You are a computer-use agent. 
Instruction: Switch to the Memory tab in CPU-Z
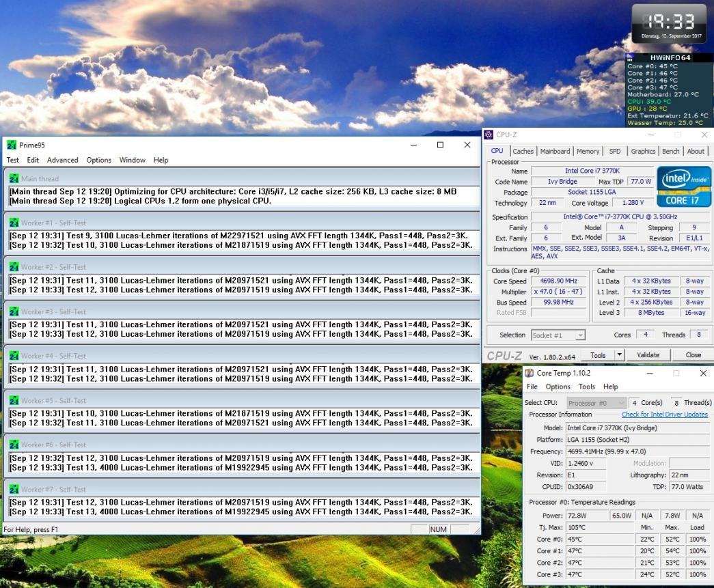click(x=588, y=151)
